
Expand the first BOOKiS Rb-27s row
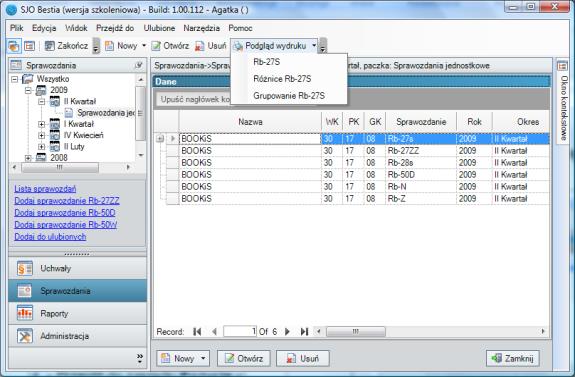(x=160, y=139)
